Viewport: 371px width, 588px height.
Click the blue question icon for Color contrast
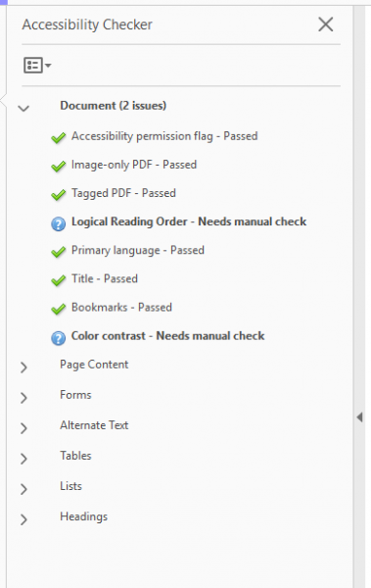click(58, 338)
